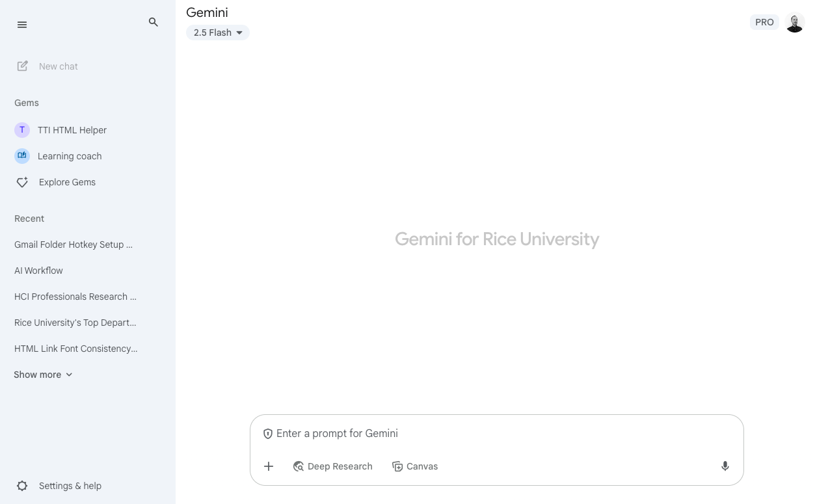Open TTI HTML Helper gem
Image resolution: width=815 pixels, height=504 pixels.
pos(72,130)
